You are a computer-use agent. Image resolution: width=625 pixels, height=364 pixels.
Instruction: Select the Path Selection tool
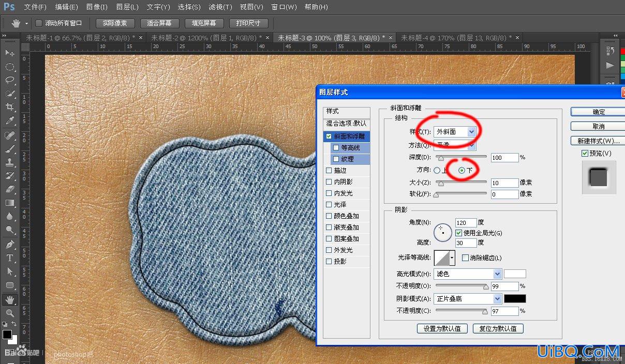(x=10, y=271)
